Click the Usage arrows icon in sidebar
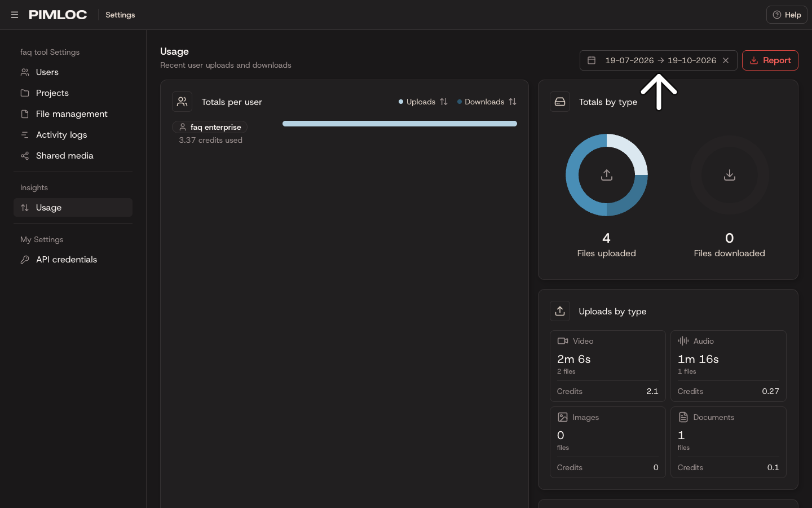The height and width of the screenshot is (508, 812). 25,208
